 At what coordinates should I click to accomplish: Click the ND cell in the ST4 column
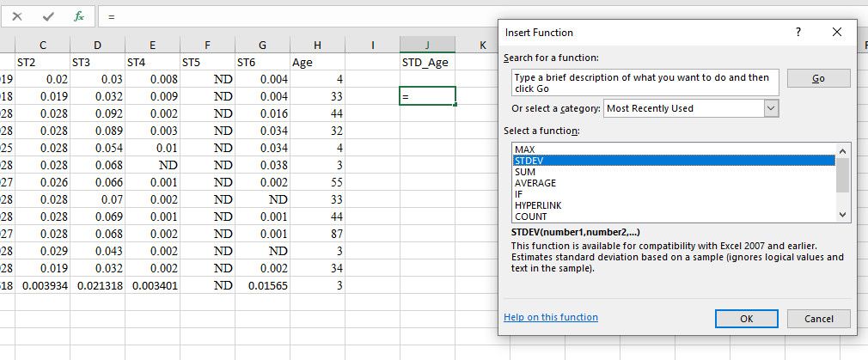[152, 165]
